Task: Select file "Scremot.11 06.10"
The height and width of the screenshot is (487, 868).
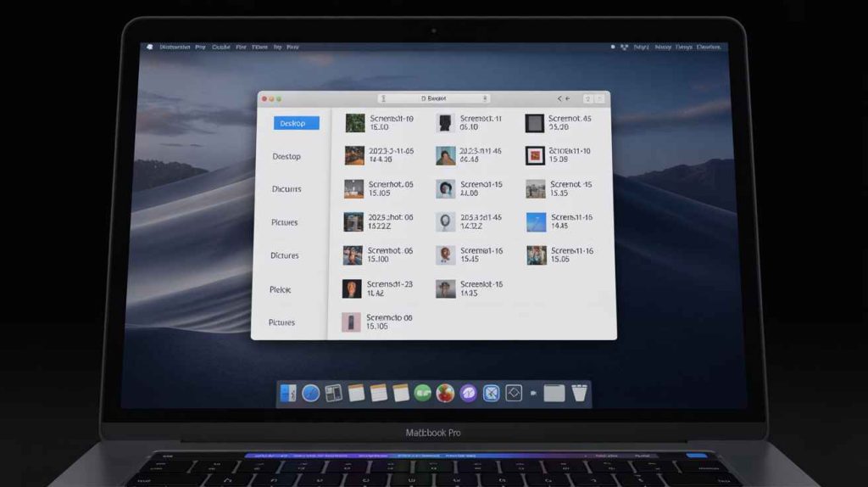Action: tap(470, 123)
